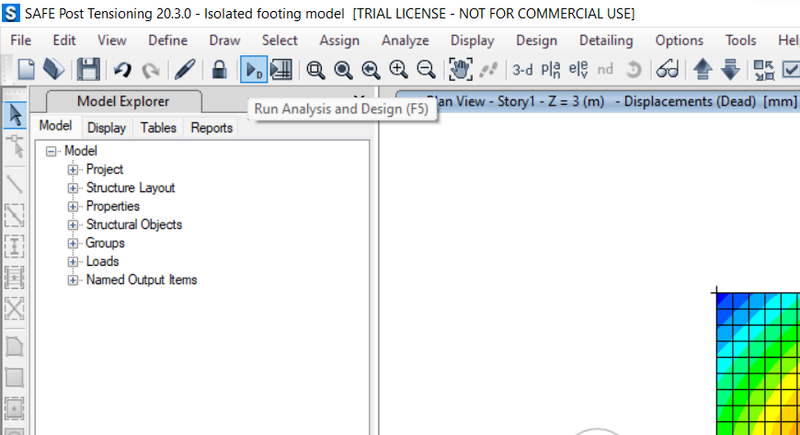
Task: Expand the Groups tree node
Action: pyautogui.click(x=73, y=243)
